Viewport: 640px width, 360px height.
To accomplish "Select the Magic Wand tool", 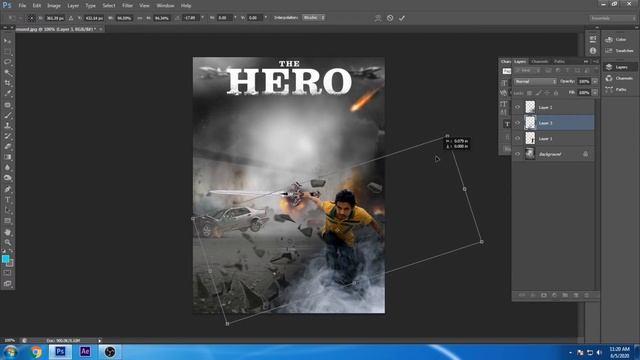I will (x=7, y=73).
